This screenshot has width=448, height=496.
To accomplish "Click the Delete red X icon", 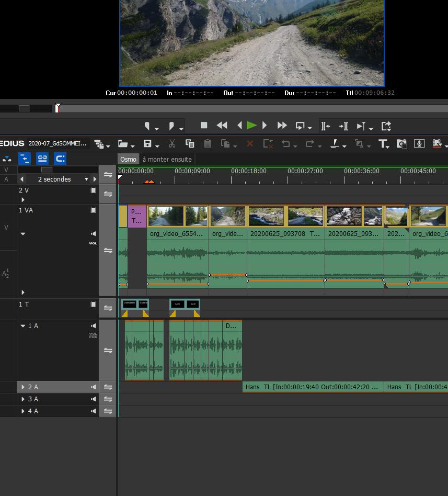I will (250, 144).
